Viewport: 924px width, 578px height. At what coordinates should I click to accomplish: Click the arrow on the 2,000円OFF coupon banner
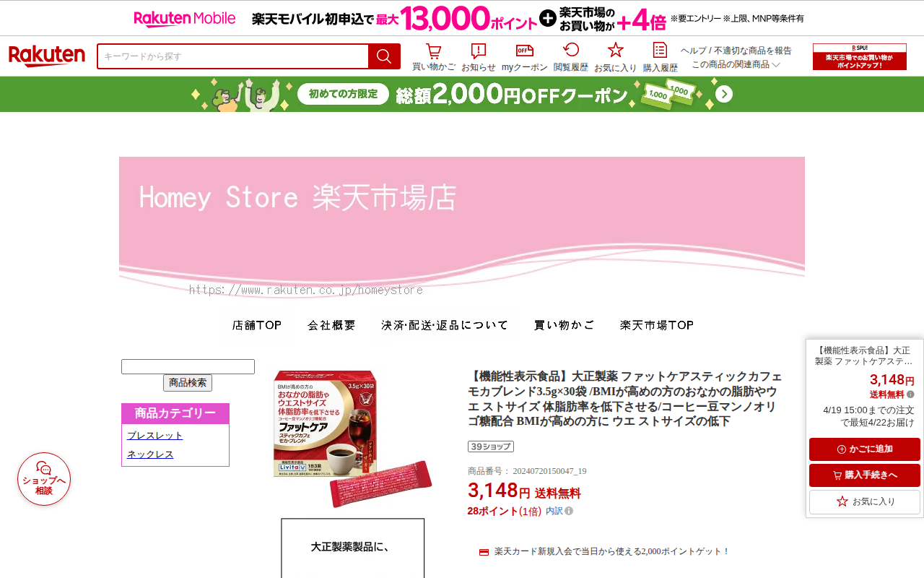[724, 95]
